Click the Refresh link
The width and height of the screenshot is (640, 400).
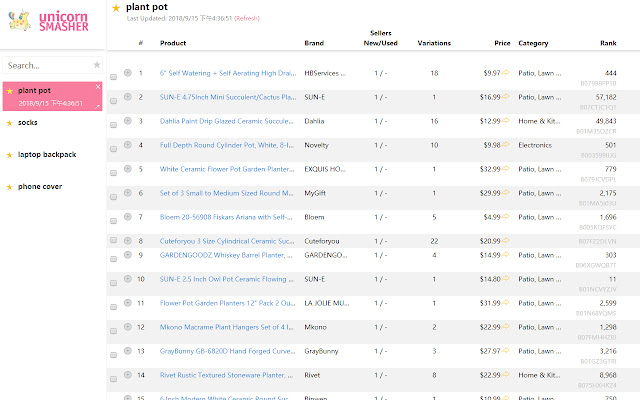point(246,18)
